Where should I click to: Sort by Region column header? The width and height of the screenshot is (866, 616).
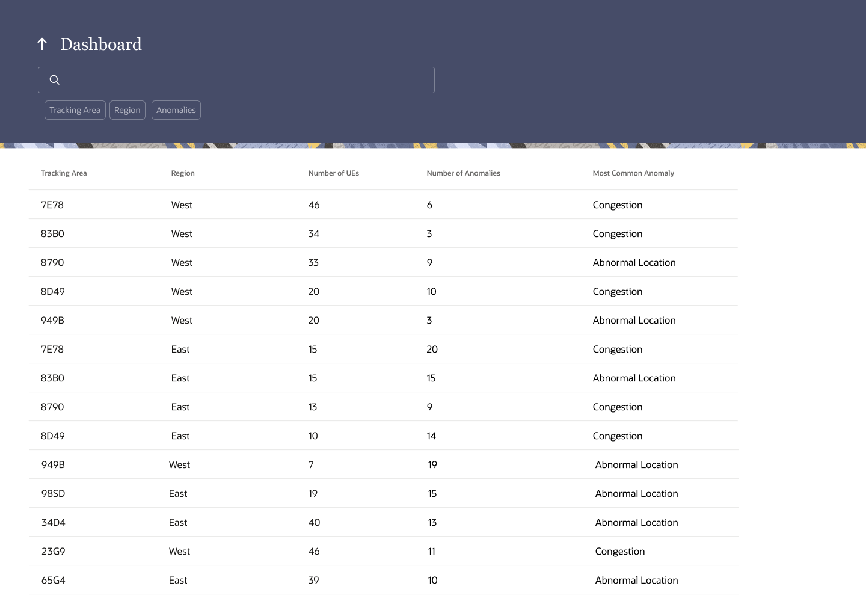pos(183,173)
